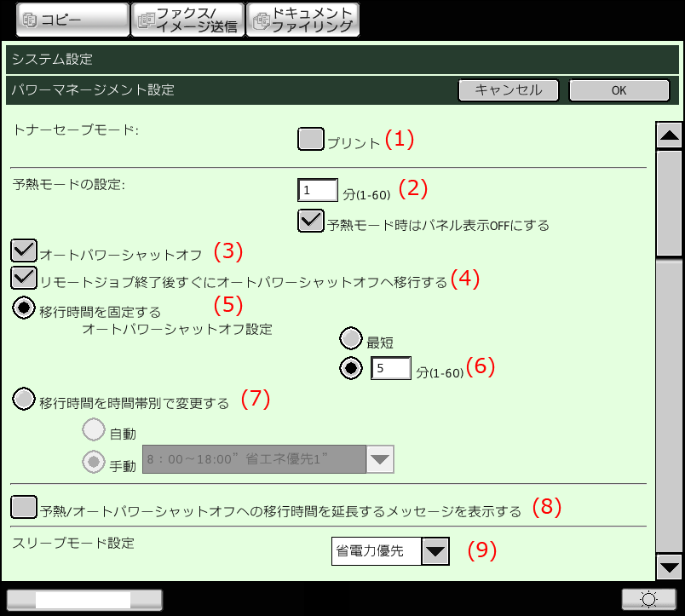
Task: Click the vertical scrollbar thumb
Action: click(x=669, y=203)
